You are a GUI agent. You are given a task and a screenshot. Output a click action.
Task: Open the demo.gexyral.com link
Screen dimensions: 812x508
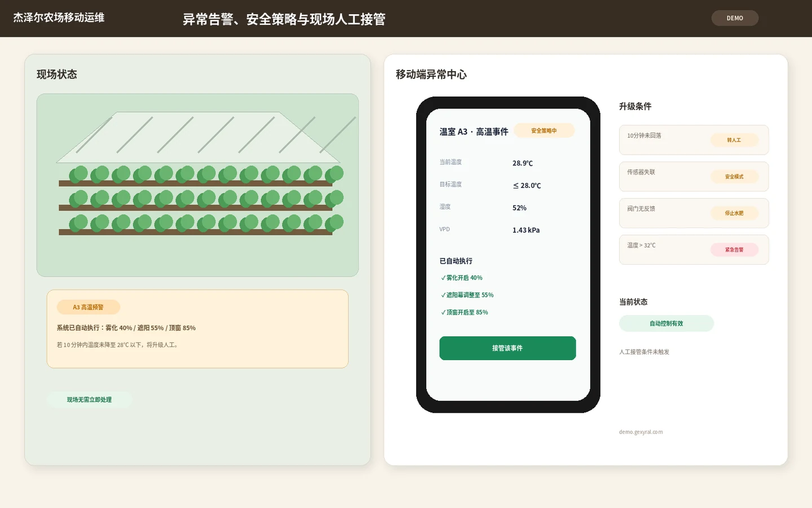[641, 432]
